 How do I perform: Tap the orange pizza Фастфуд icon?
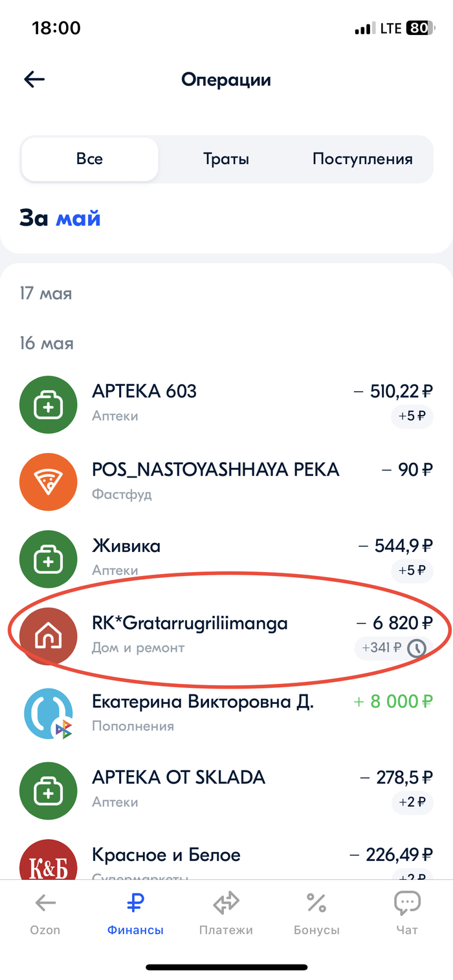[49, 482]
